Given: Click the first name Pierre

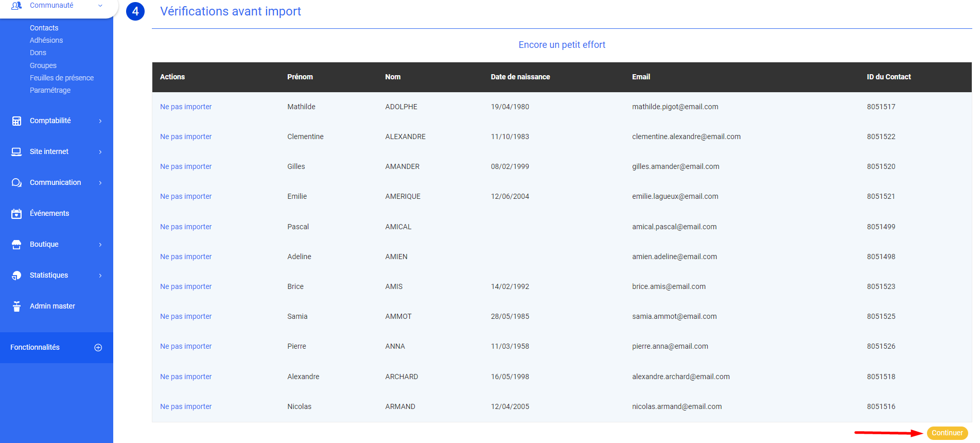Looking at the screenshot, I should click(x=297, y=346).
